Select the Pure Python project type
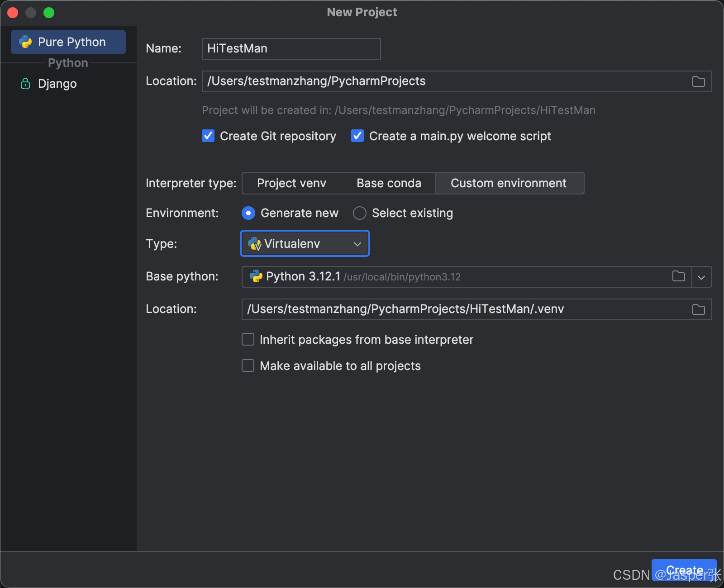 click(68, 42)
